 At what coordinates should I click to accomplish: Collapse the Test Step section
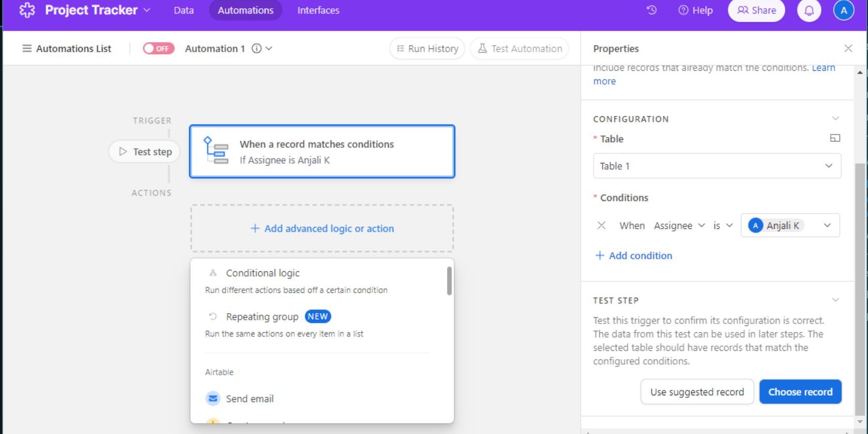point(835,300)
